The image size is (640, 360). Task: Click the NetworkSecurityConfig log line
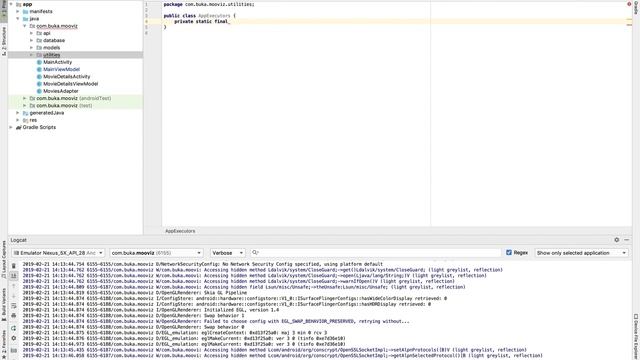tap(202, 264)
